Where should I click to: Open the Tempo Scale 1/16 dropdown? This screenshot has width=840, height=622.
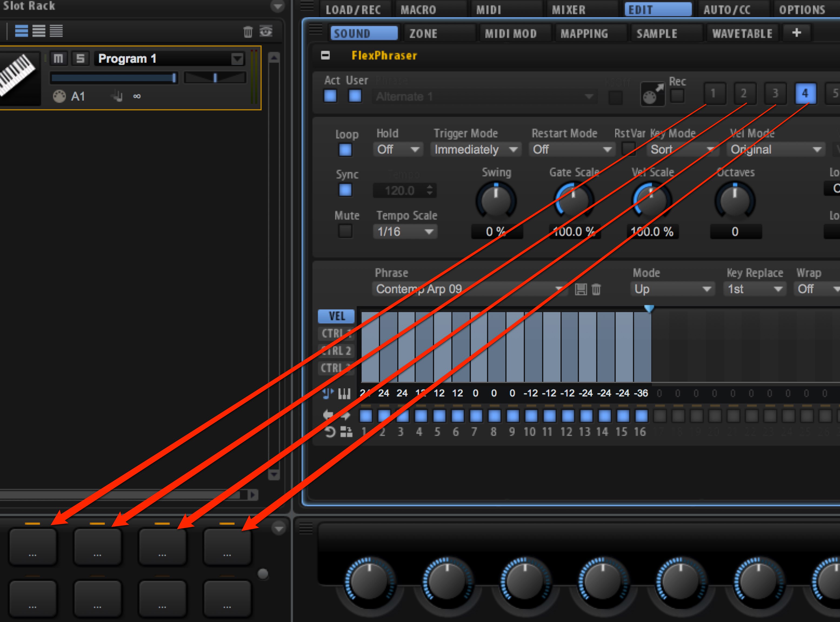405,231
